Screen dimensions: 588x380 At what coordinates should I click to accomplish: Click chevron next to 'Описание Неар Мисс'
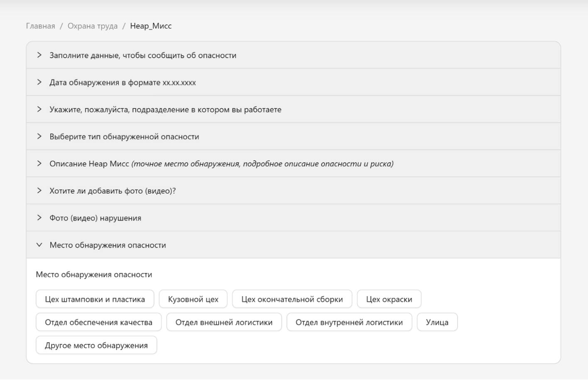coord(39,164)
